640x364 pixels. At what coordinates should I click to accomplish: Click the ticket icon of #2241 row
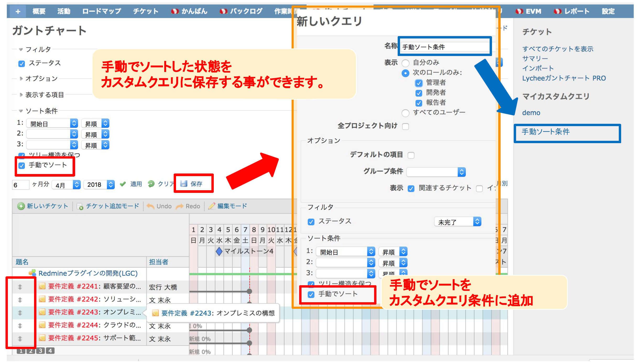[42, 286]
